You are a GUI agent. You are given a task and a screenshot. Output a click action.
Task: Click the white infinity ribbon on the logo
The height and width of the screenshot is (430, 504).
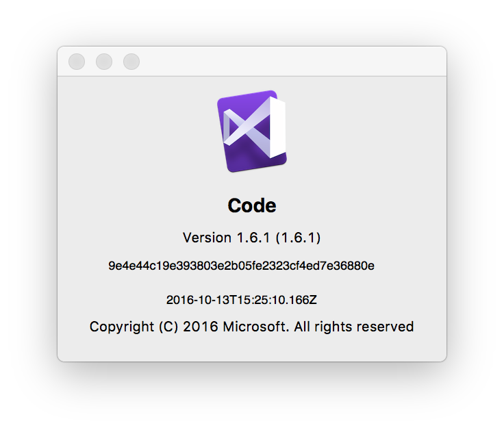[254, 127]
